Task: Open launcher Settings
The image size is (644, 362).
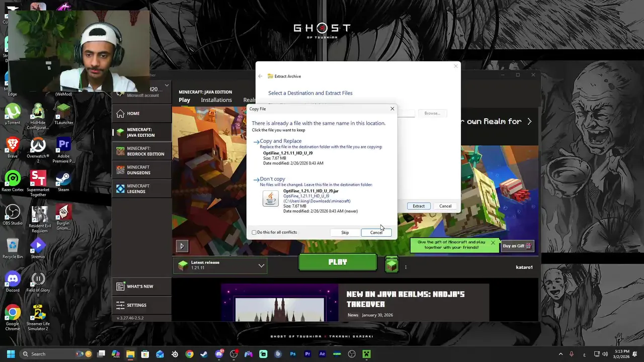Action: pos(142,305)
